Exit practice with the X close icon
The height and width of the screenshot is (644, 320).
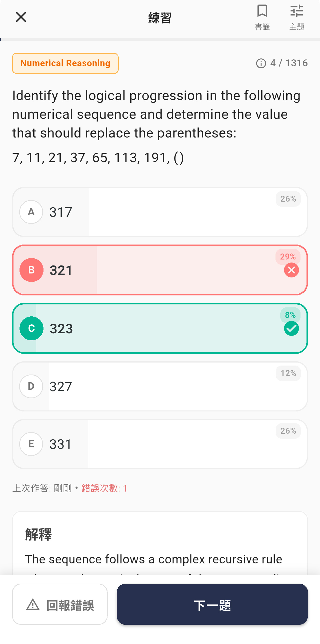pos(21,17)
